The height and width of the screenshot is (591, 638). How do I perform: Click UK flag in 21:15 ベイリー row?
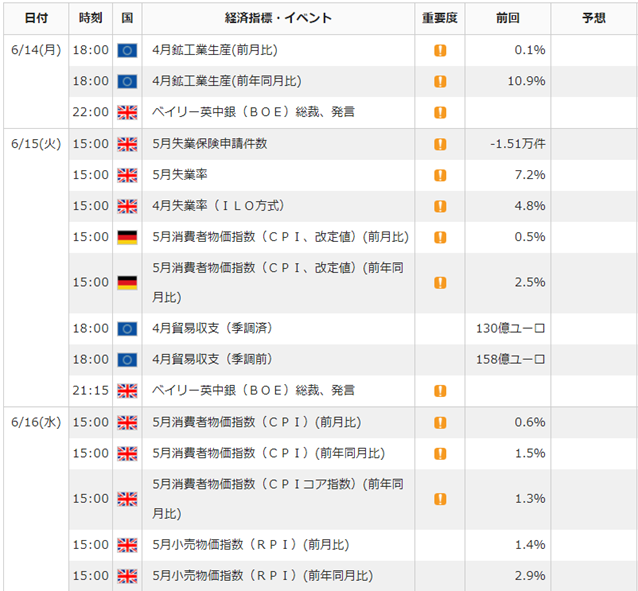127,391
